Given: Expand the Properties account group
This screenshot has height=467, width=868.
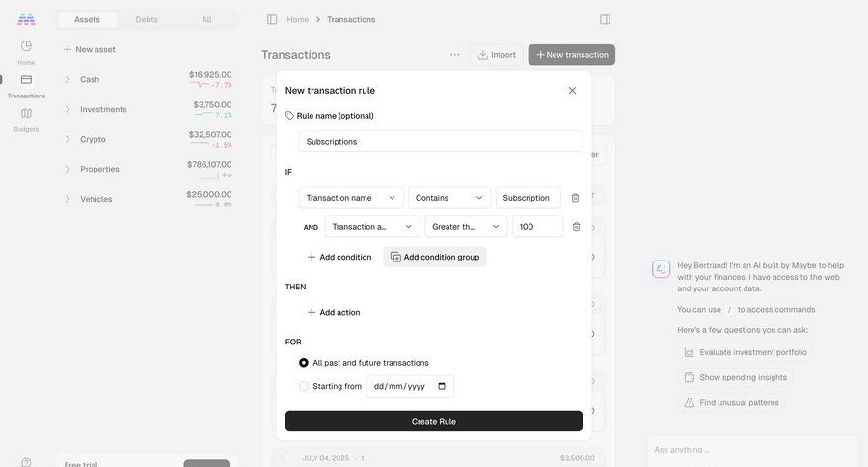Looking at the screenshot, I should 68,169.
